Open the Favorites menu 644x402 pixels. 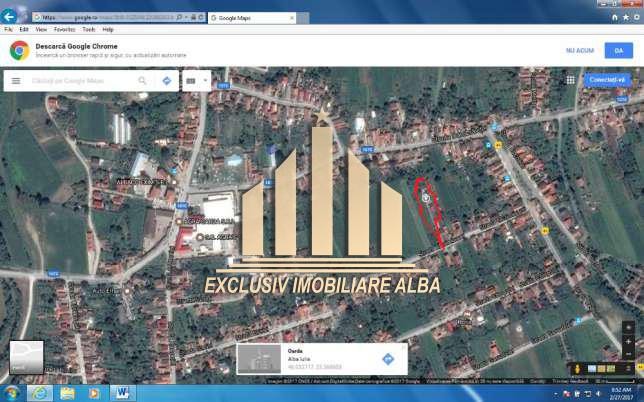point(64,30)
